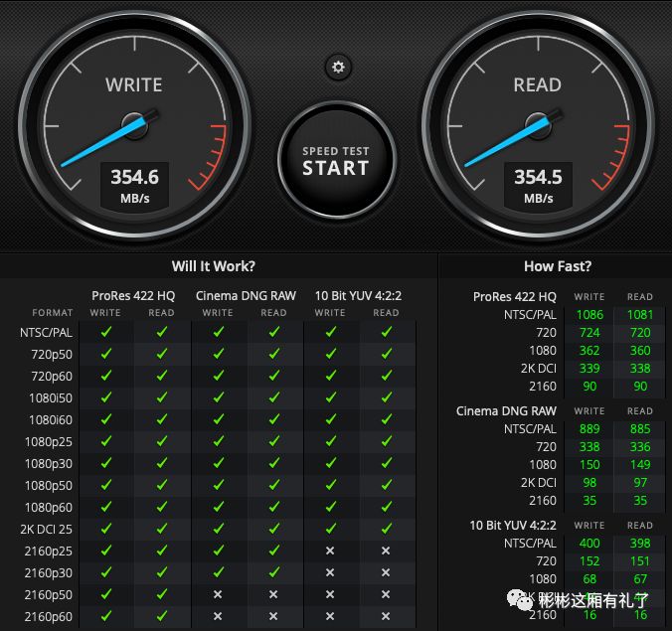
Task: Select the ProRes 422 HQ column header in Will It Work
Action: (x=133, y=295)
